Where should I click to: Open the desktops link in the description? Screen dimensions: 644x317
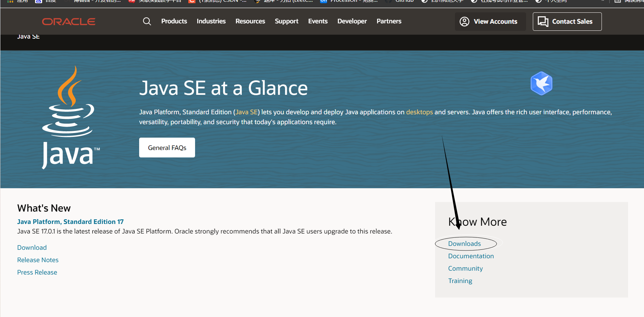pyautogui.click(x=420, y=112)
